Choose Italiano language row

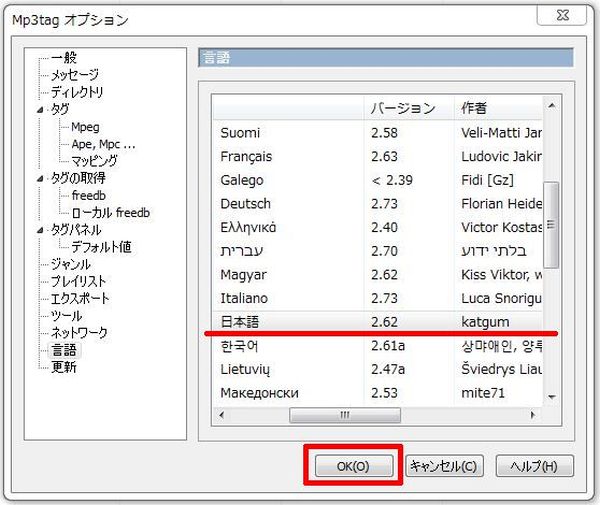pyautogui.click(x=377, y=298)
